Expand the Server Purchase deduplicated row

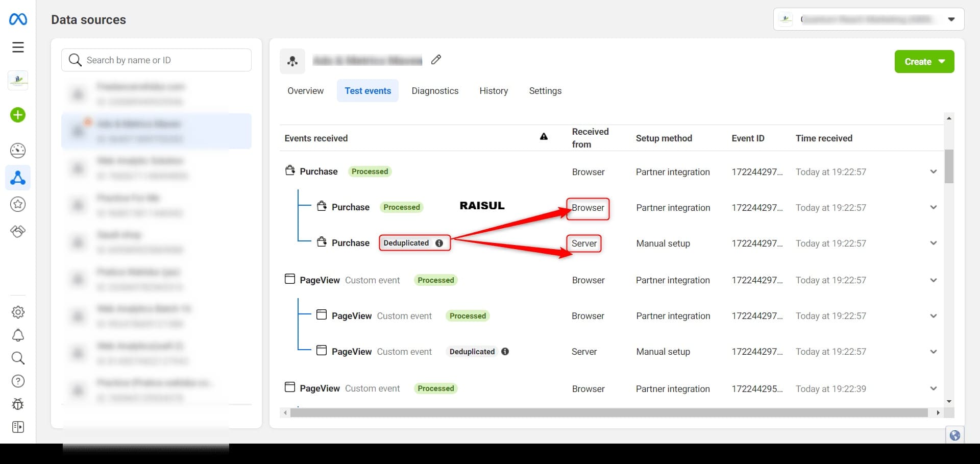pyautogui.click(x=933, y=243)
